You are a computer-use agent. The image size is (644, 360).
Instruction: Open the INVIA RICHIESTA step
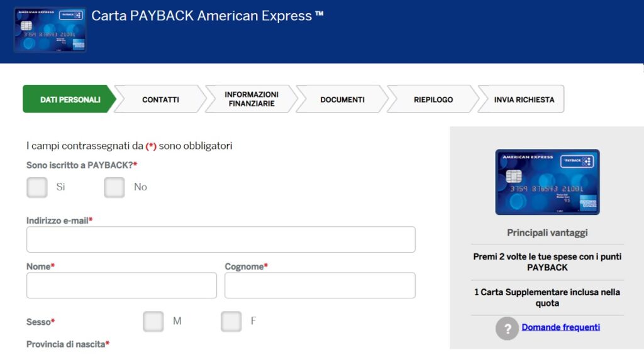click(x=521, y=99)
